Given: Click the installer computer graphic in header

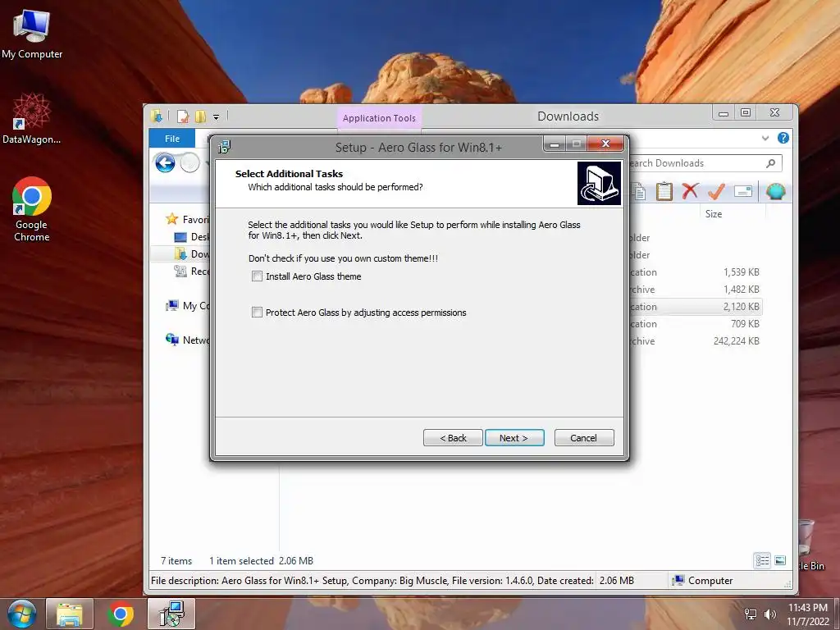Looking at the screenshot, I should click(x=599, y=184).
